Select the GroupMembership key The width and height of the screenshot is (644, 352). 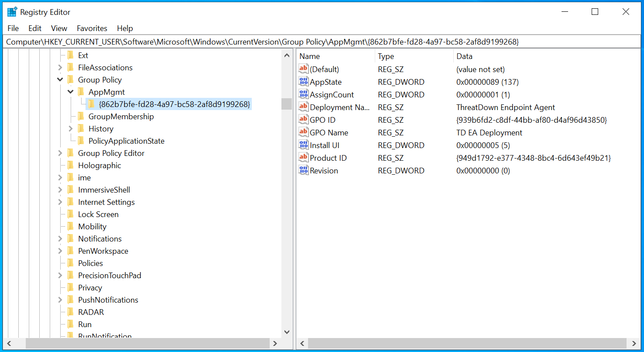coord(121,116)
